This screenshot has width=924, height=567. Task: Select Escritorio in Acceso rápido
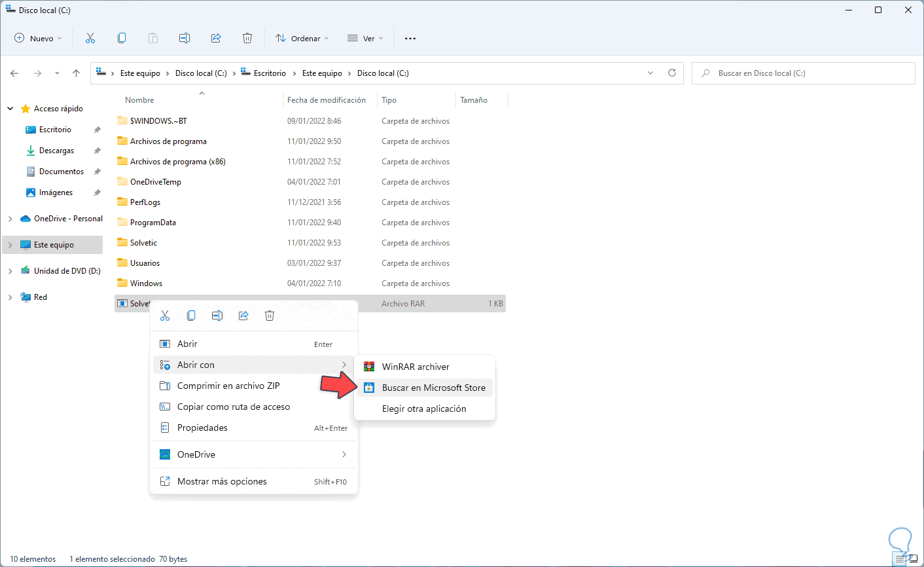point(55,130)
